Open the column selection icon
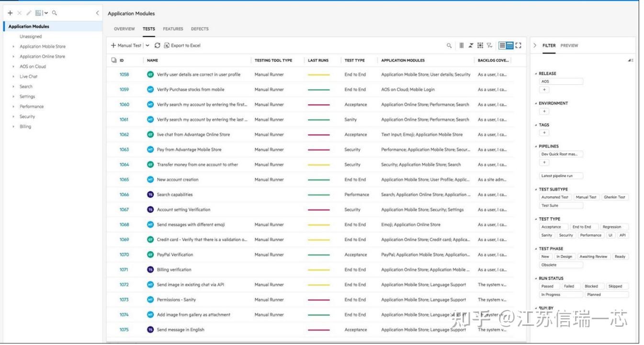The height and width of the screenshot is (345, 644). pos(462,45)
